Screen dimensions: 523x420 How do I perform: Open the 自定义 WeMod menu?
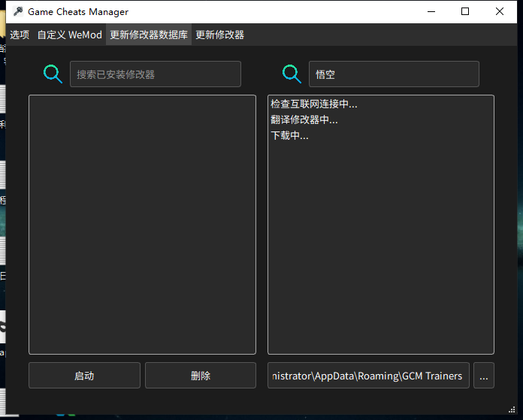(70, 35)
